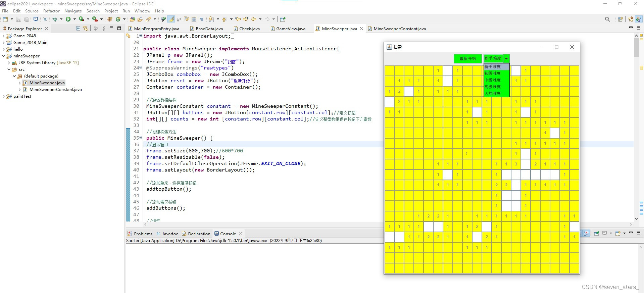Image resolution: width=644 pixels, height=293 pixels.
Task: Select 中级难度 from the difficulty list
Action: pyautogui.click(x=496, y=80)
